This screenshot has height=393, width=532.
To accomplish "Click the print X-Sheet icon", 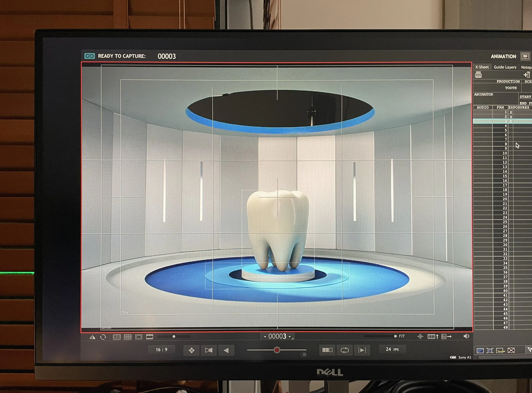I will pyautogui.click(x=478, y=75).
